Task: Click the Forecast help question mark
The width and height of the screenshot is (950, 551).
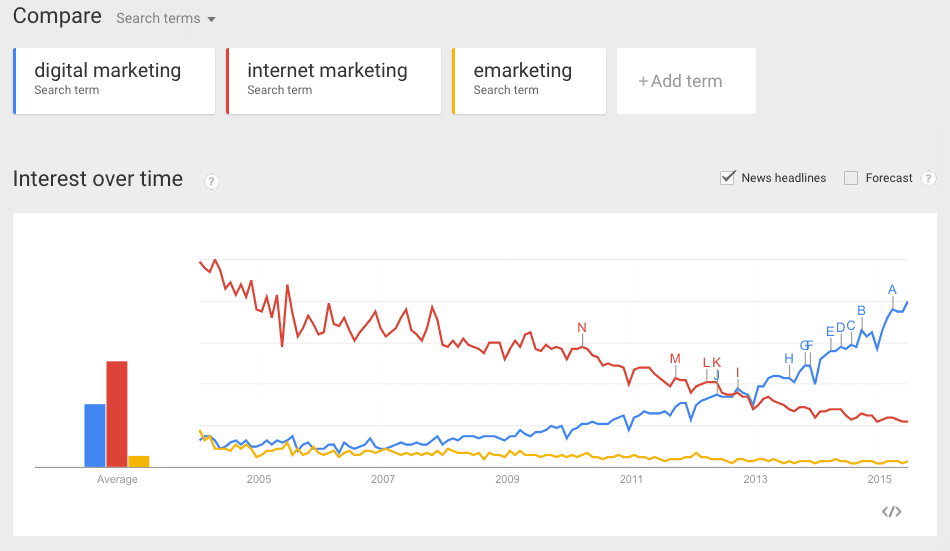Action: pos(928,178)
